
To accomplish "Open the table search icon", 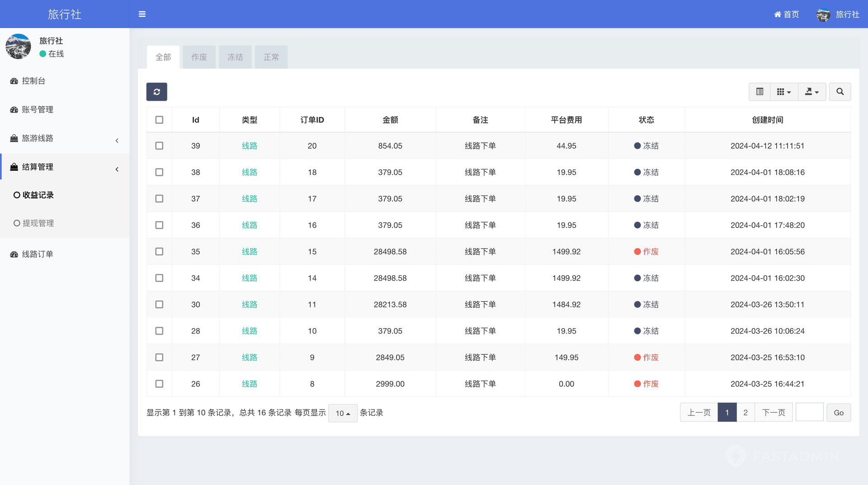I will (x=840, y=92).
